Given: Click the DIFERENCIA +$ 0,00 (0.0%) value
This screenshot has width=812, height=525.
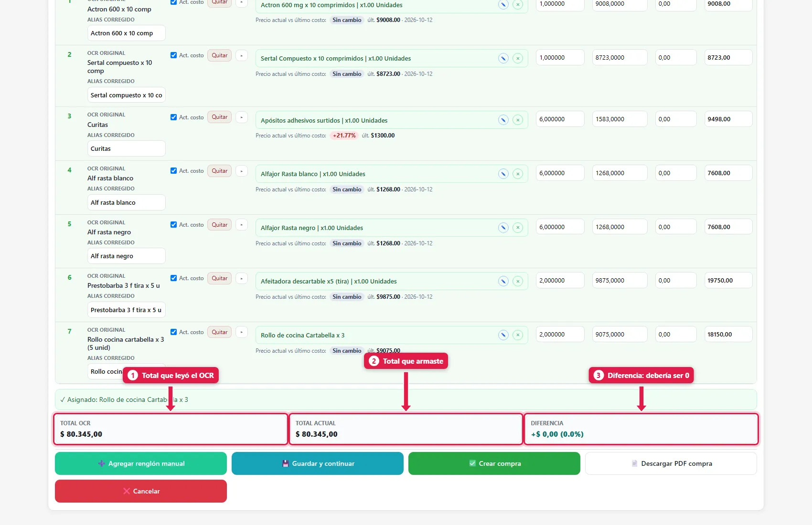Looking at the screenshot, I should pos(557,434).
